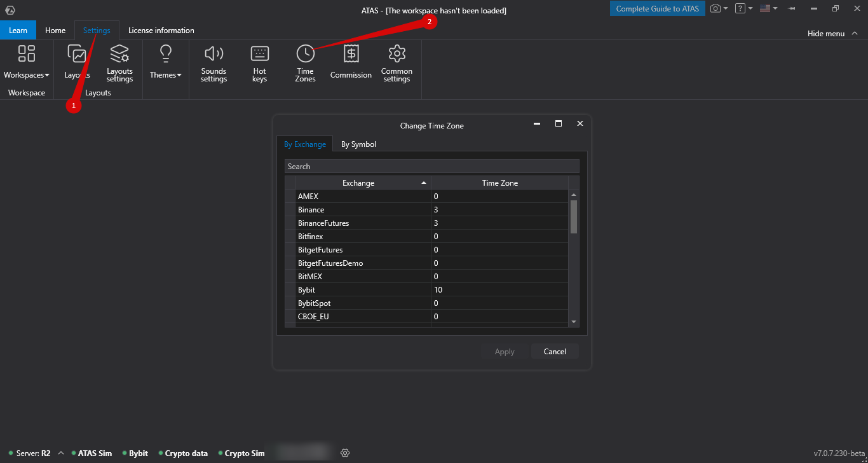
Task: Select the By Exchange tab
Action: [x=305, y=144]
